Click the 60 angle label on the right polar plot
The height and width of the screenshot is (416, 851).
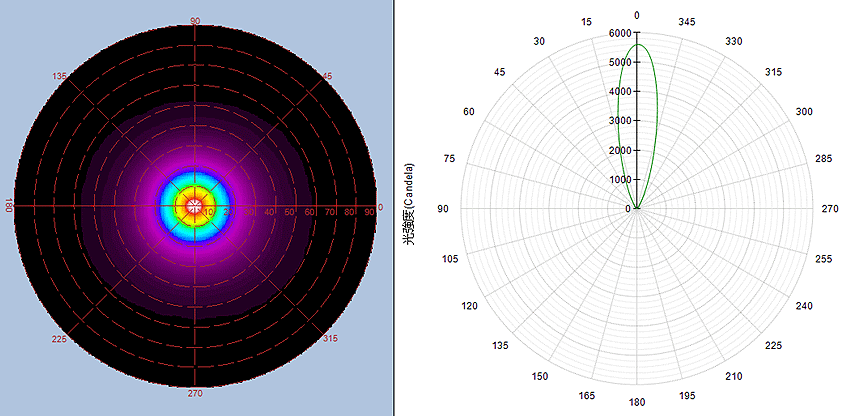(470, 111)
